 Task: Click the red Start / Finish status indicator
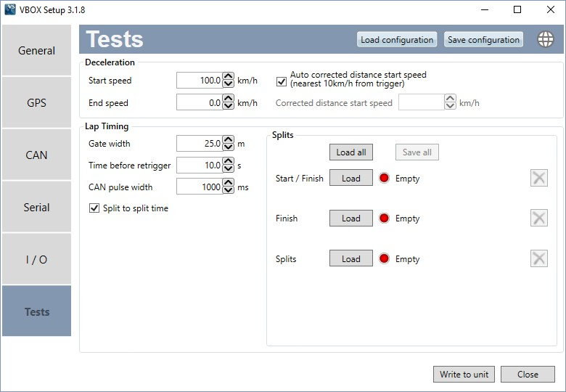click(384, 178)
